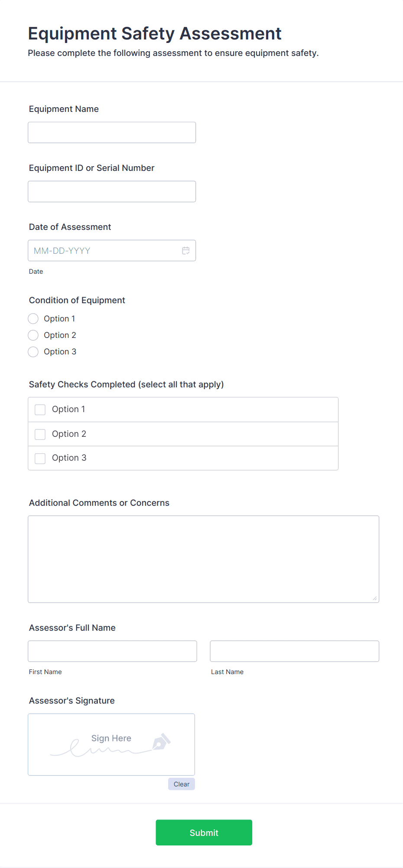The height and width of the screenshot is (868, 403).
Task: Check Option 1 safety check box
Action: 40,410
